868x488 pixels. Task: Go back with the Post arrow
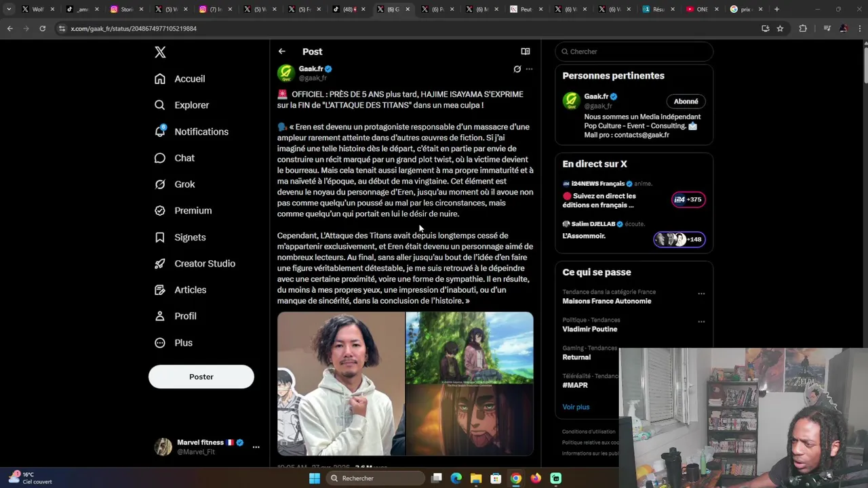[x=282, y=52]
